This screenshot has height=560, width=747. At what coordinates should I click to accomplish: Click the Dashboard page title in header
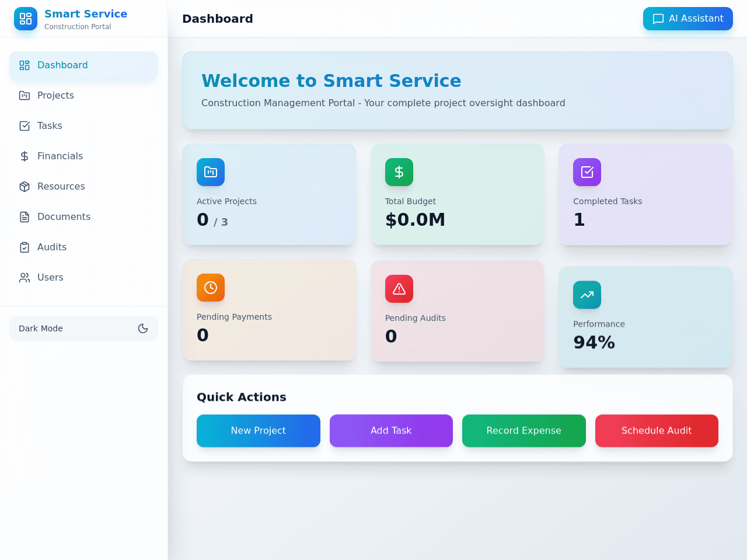[218, 19]
